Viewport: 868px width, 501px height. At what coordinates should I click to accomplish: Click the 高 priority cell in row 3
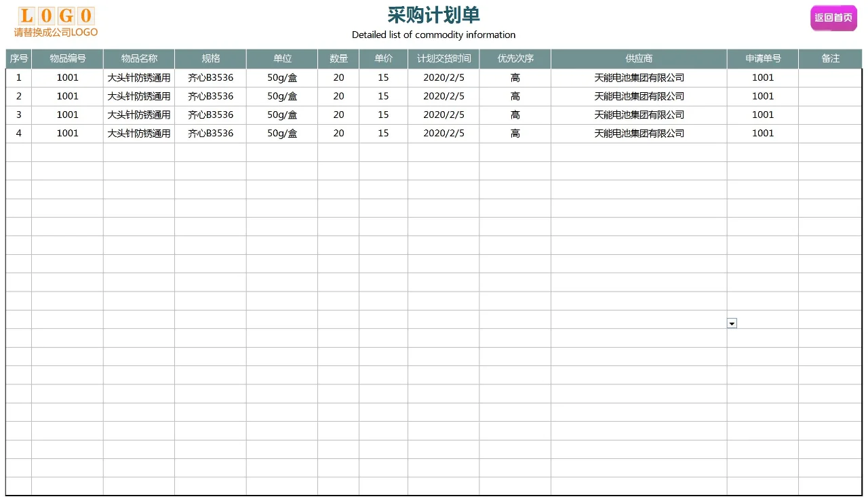(515, 115)
